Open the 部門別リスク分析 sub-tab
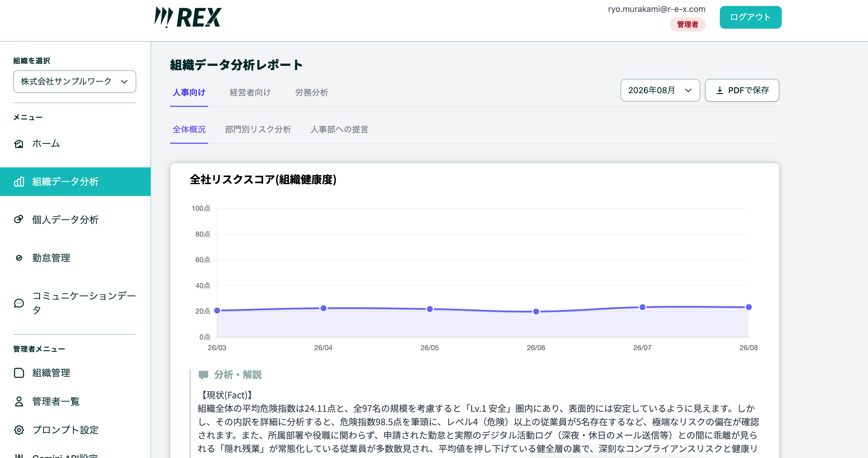This screenshot has height=458, width=868. point(258,130)
